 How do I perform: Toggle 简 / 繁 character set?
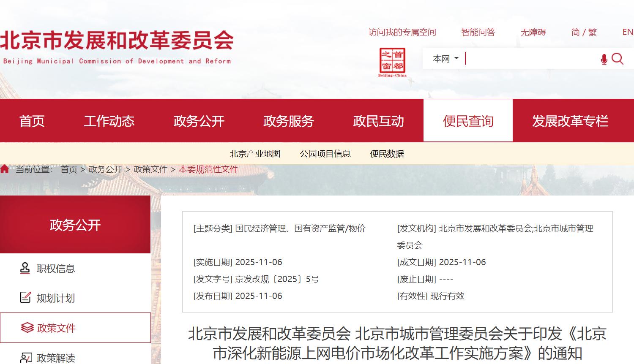[584, 32]
